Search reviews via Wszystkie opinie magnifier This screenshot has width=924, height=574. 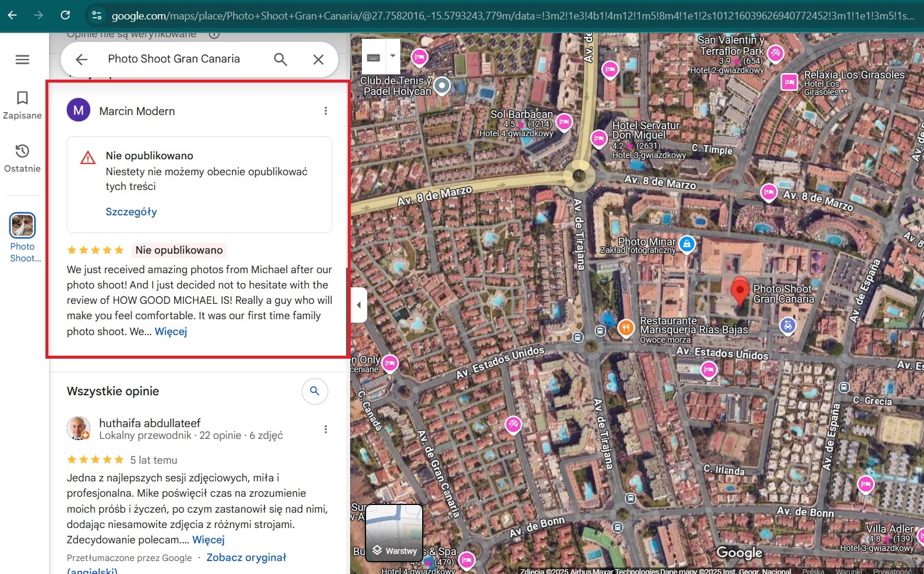tap(315, 391)
